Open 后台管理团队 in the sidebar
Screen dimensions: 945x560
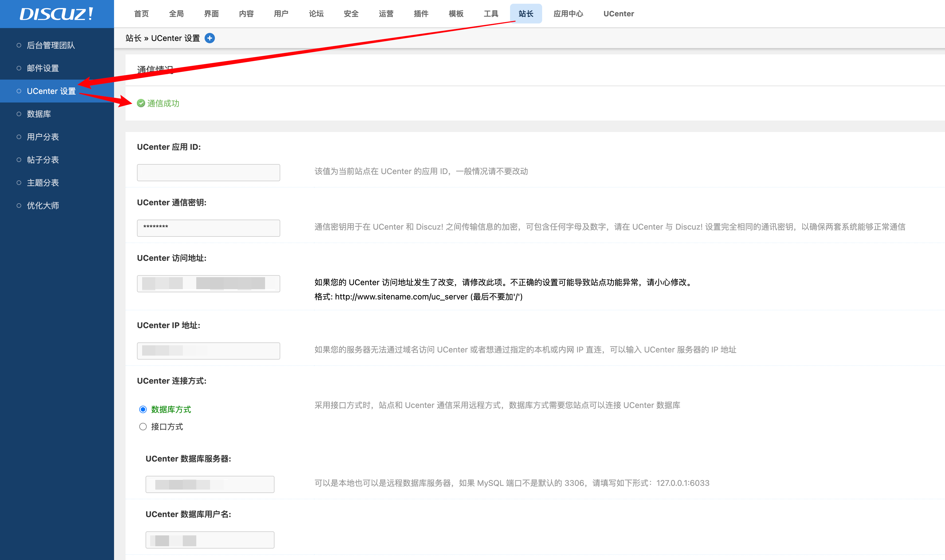coord(51,45)
